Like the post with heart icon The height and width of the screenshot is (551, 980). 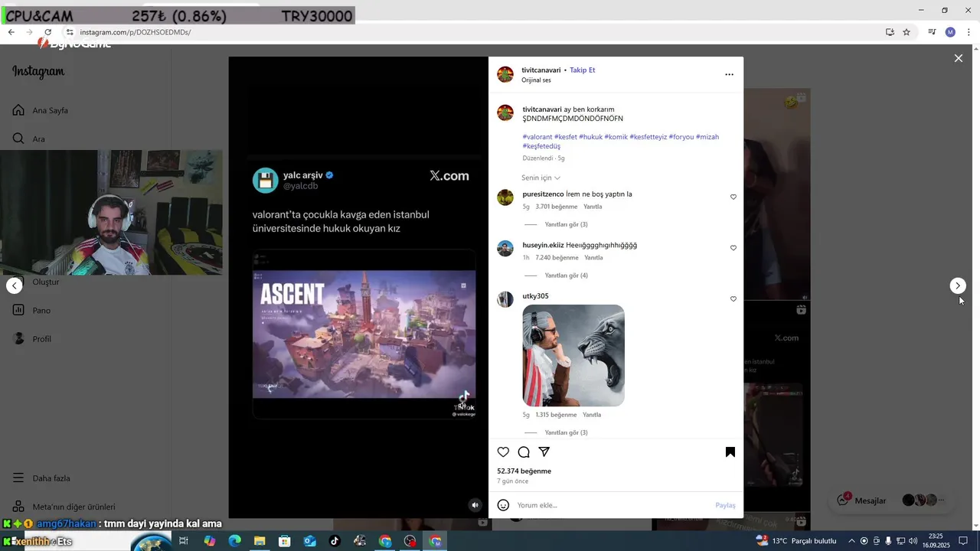click(503, 452)
